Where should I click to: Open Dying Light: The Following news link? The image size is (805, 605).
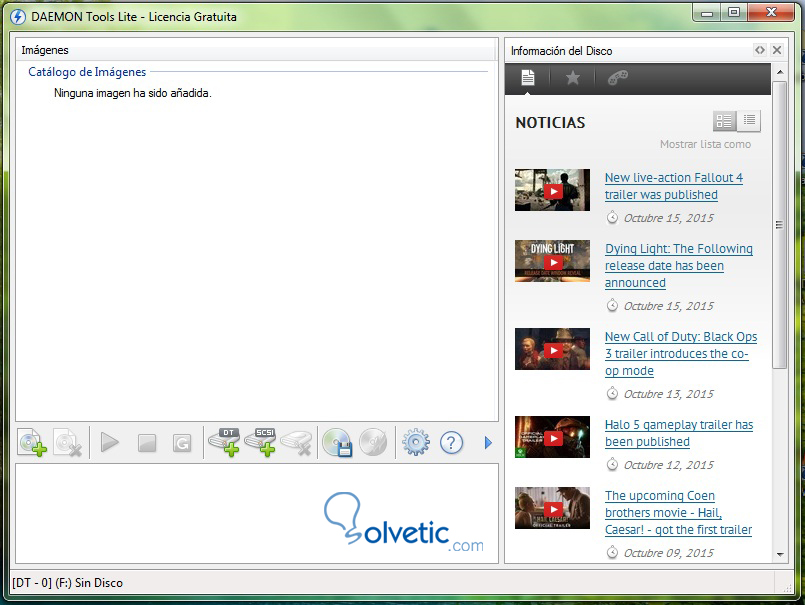pos(679,266)
